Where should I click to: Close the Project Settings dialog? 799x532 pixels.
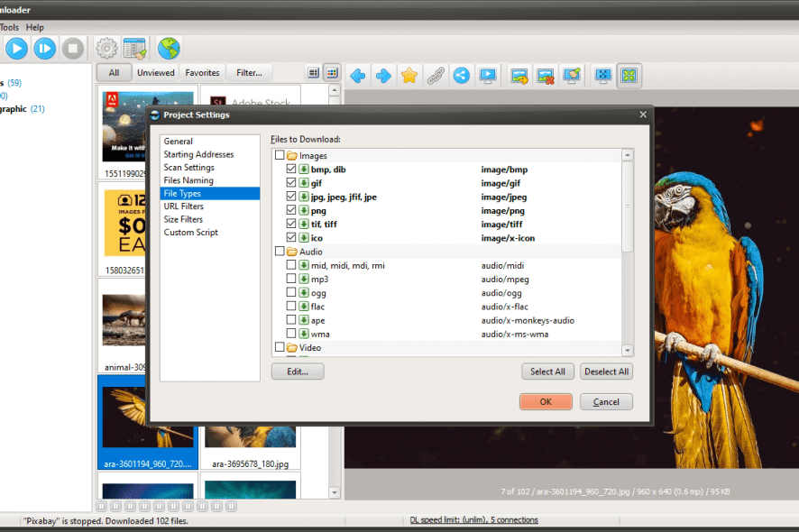tap(643, 115)
